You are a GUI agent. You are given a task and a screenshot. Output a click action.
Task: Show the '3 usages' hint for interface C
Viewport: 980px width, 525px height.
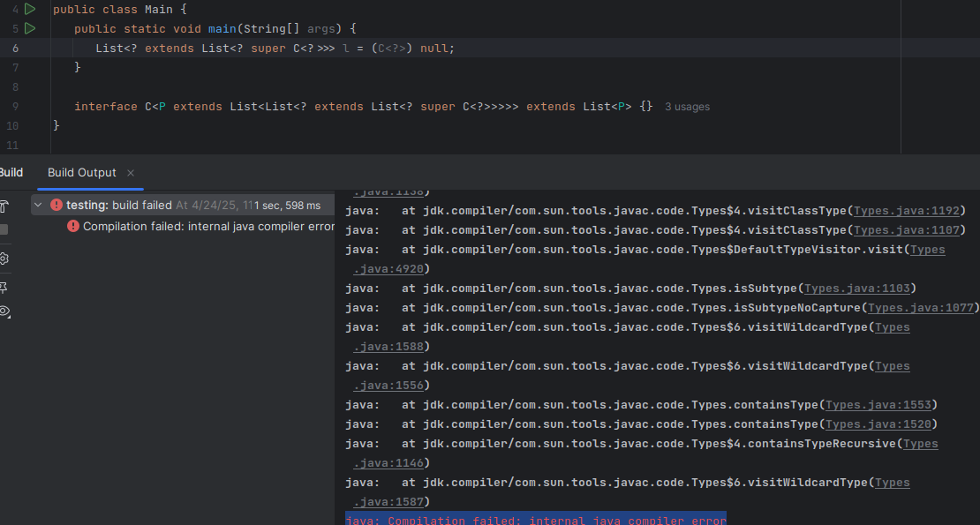[x=687, y=107]
